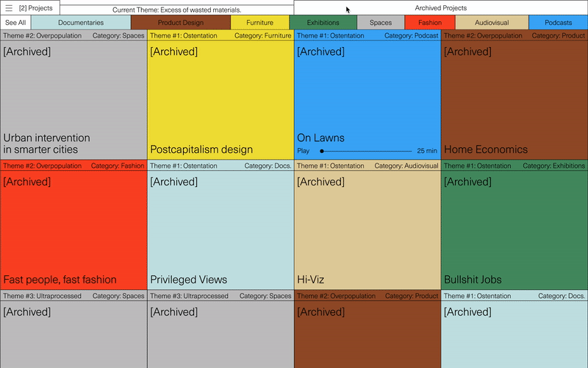588x368 pixels.
Task: Click the On Lawns playback progress slider
Action: click(x=366, y=151)
